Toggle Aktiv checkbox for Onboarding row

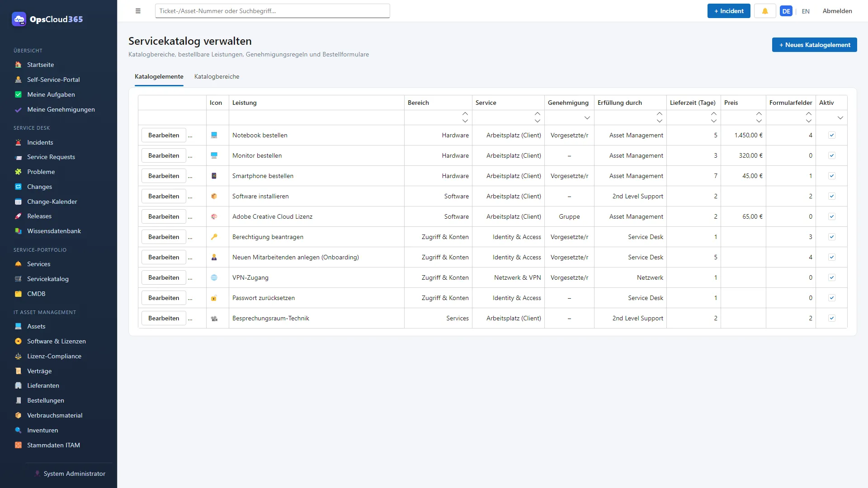point(832,257)
